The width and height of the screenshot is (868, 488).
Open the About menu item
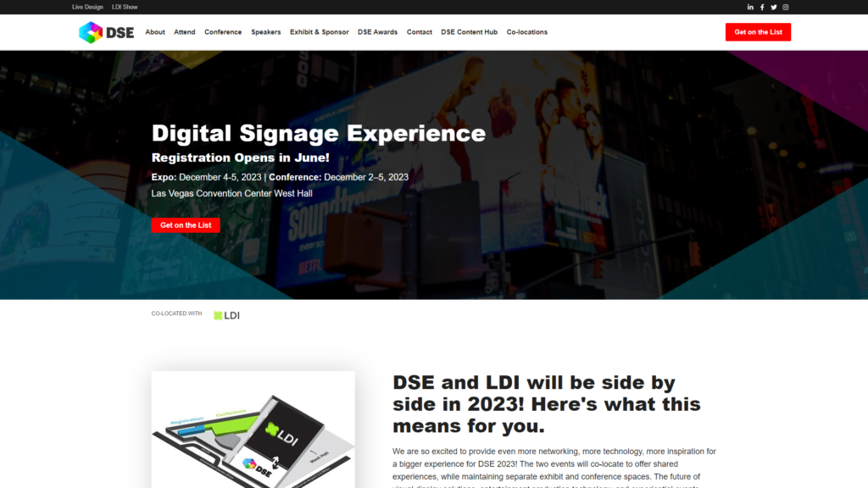click(155, 32)
